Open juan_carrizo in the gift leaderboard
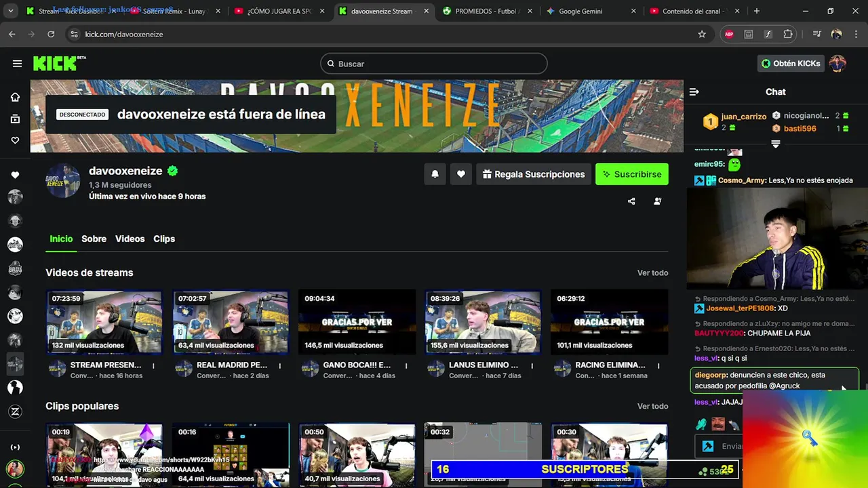Screen dimensions: 868x488 (x=744, y=117)
